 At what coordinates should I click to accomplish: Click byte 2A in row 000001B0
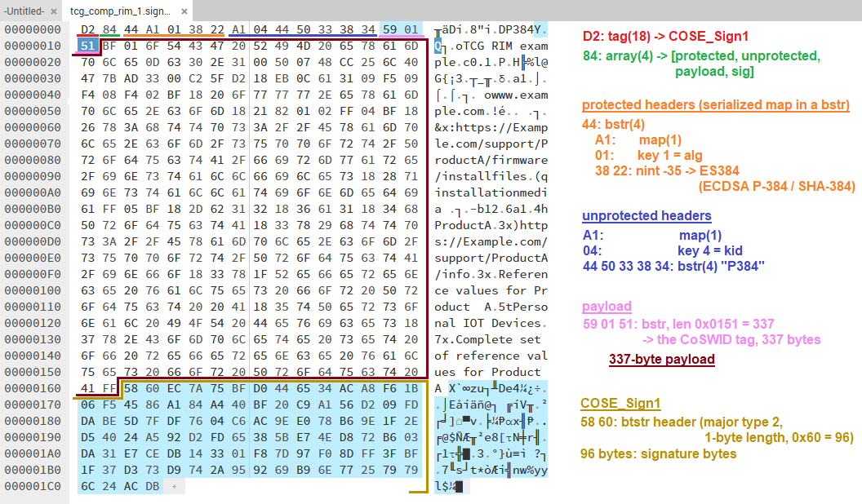pos(217,471)
